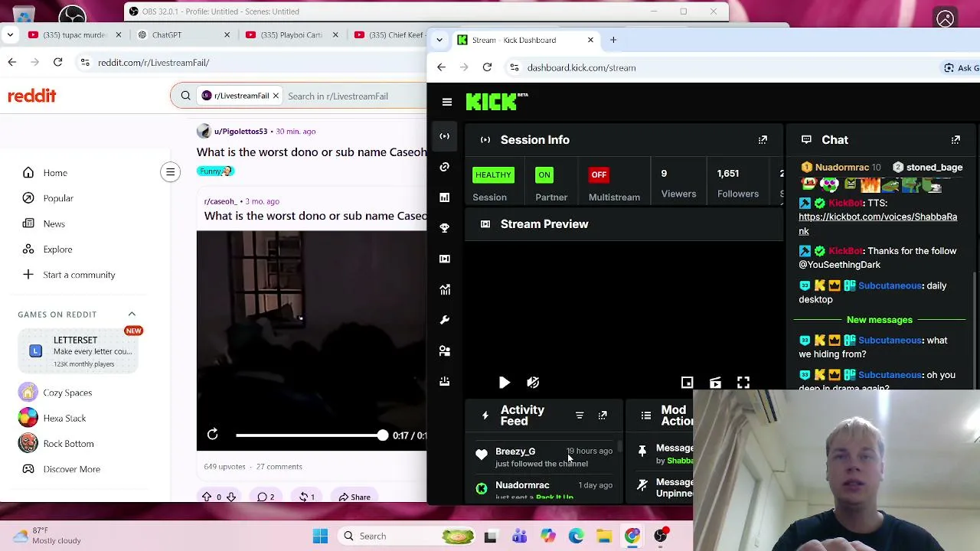Filter the Activity Feed

coord(580,416)
